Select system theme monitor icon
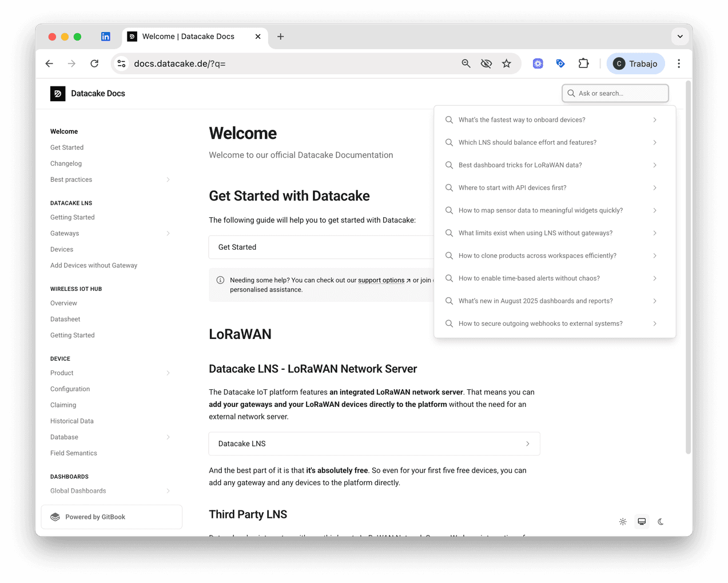 point(642,521)
